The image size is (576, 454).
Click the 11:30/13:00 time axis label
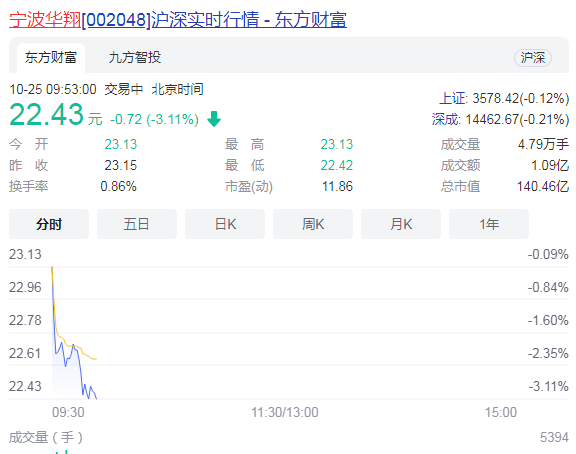[285, 412]
